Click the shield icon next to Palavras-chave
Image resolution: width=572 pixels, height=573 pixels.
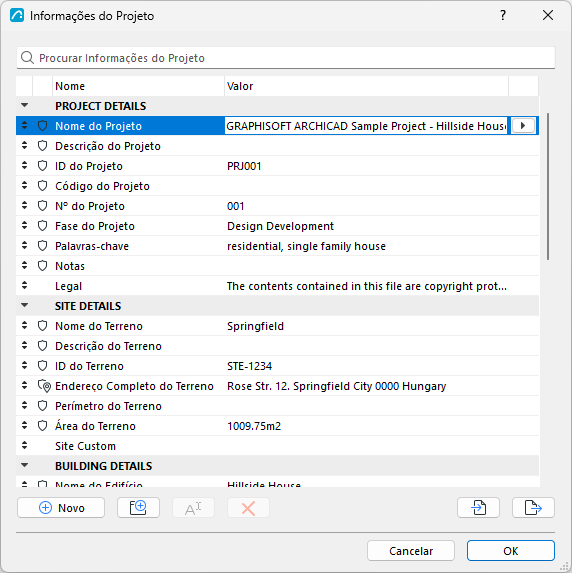pos(43,246)
